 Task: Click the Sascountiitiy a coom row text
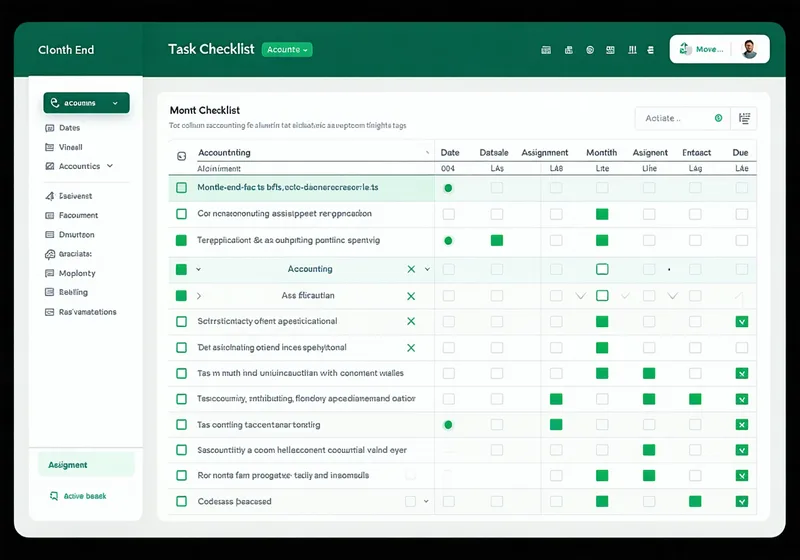pyautogui.click(x=302, y=450)
